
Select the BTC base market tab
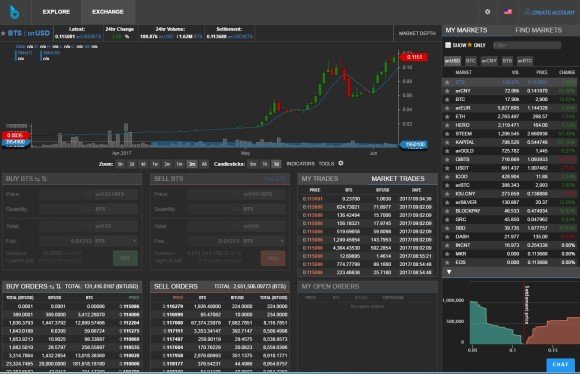coord(471,61)
